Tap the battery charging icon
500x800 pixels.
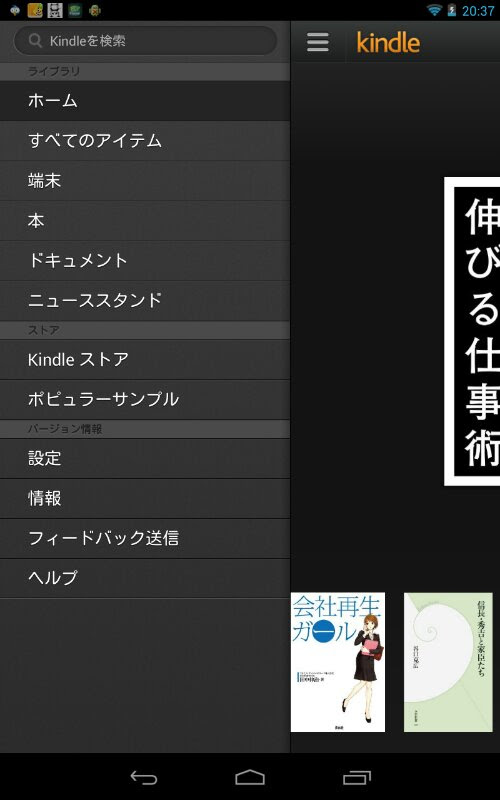[452, 10]
